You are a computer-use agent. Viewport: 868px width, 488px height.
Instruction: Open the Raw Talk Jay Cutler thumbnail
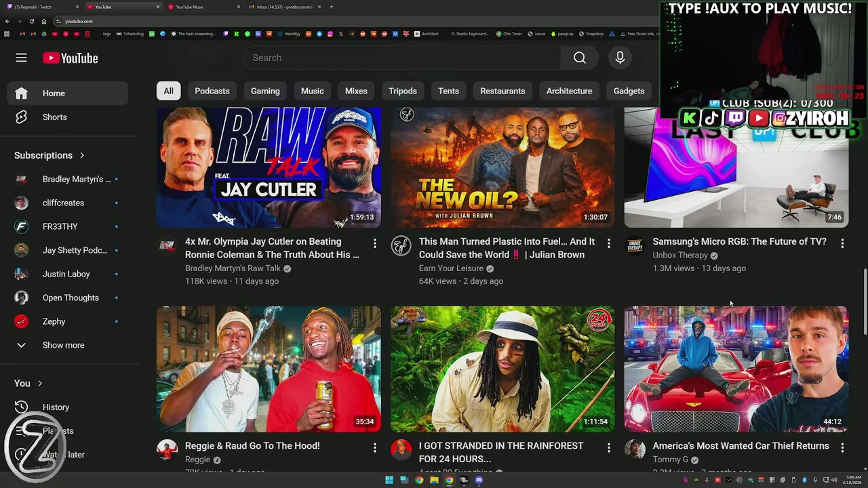pyautogui.click(x=269, y=167)
